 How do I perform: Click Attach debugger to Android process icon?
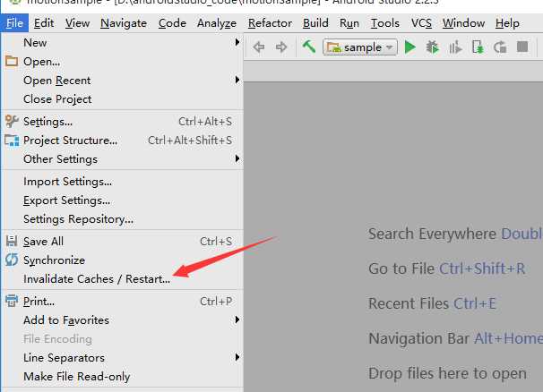click(x=478, y=47)
